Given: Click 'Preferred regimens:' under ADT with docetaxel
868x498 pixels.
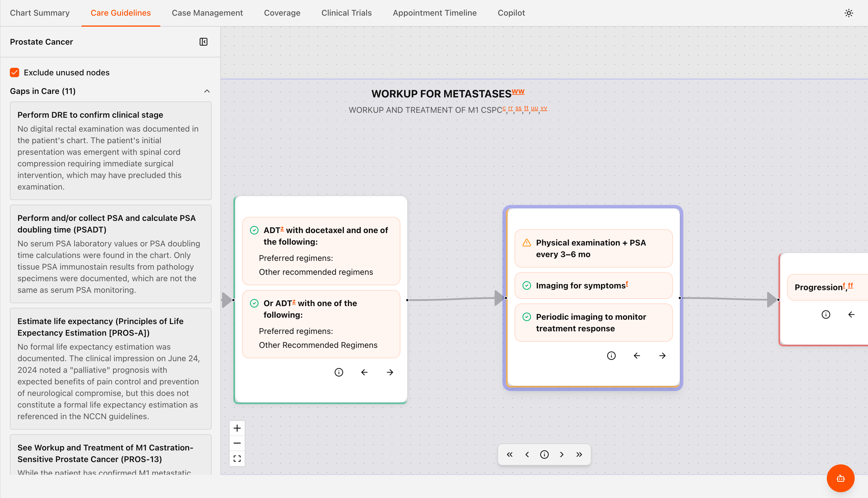Looking at the screenshot, I should (x=296, y=258).
